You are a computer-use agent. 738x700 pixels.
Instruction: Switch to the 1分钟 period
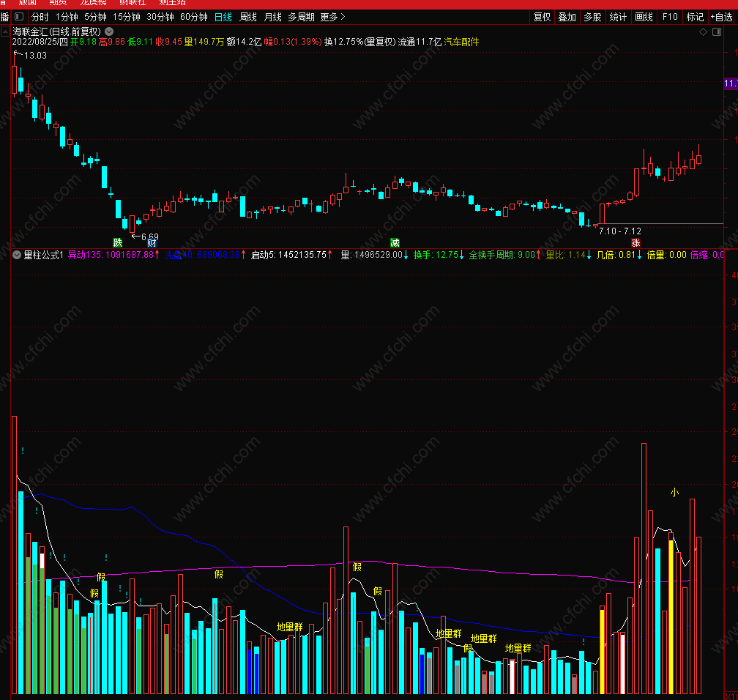coord(67,18)
